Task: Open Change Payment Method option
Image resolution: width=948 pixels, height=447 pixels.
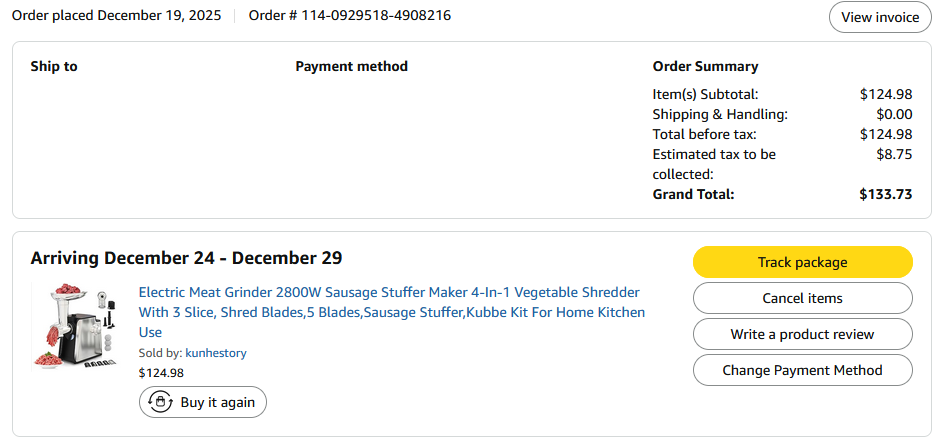Action: point(802,370)
